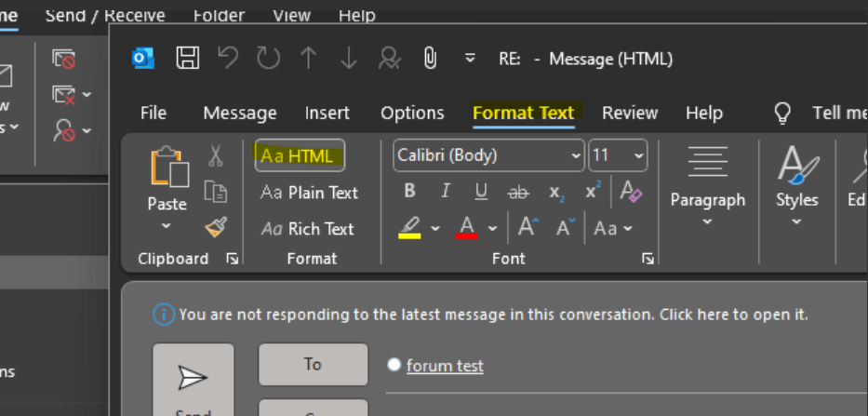868x416 pixels.
Task: Expand Clean Up dropdown in main Outlook window
Action: tap(87, 95)
